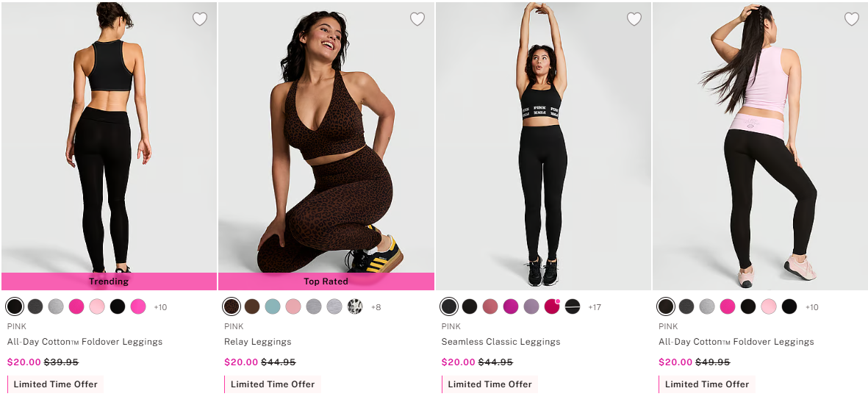Show +17 more Seamless Classic colors
This screenshot has height=402, width=868.
click(x=595, y=307)
